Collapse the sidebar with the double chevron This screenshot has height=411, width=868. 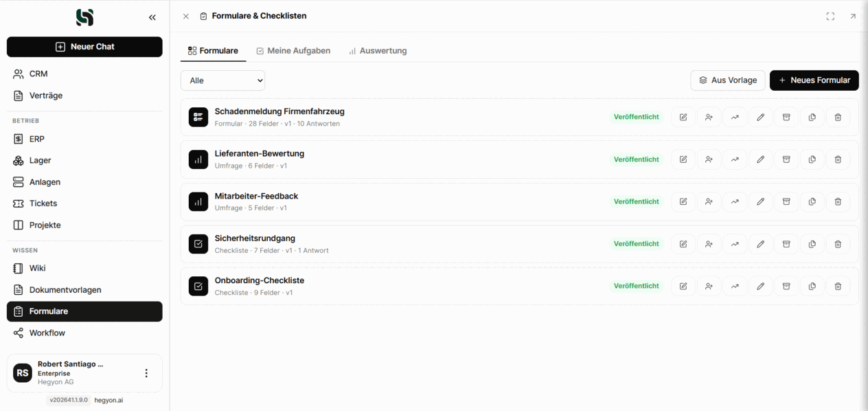(152, 18)
